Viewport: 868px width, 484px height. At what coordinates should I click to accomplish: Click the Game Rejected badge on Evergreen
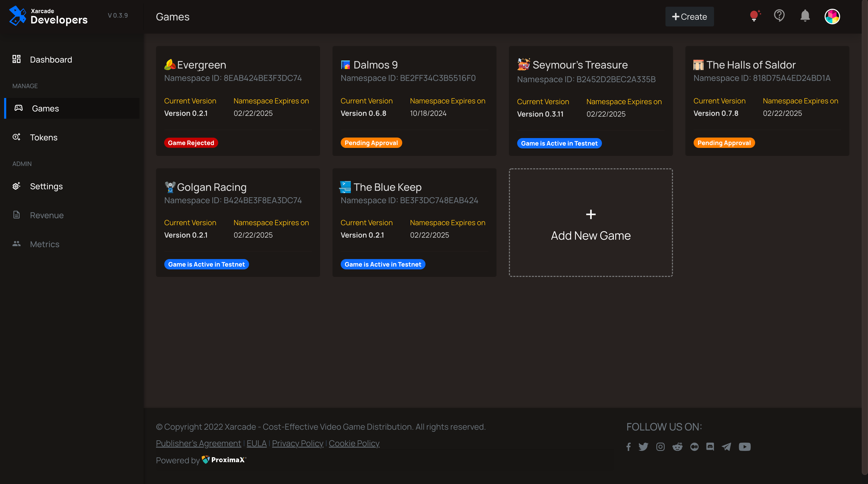[x=191, y=143]
